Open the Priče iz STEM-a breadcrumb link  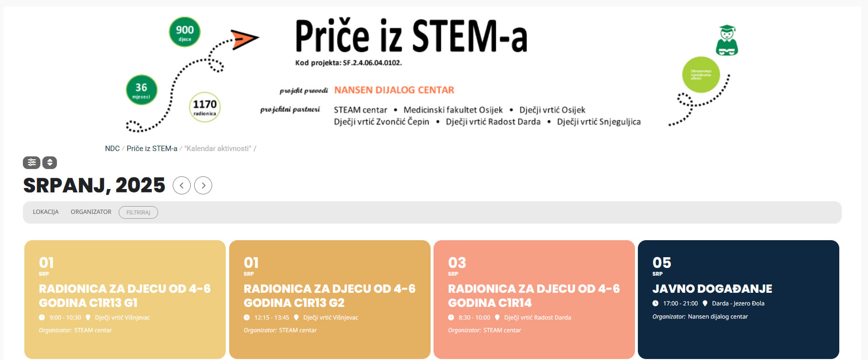[152, 149]
